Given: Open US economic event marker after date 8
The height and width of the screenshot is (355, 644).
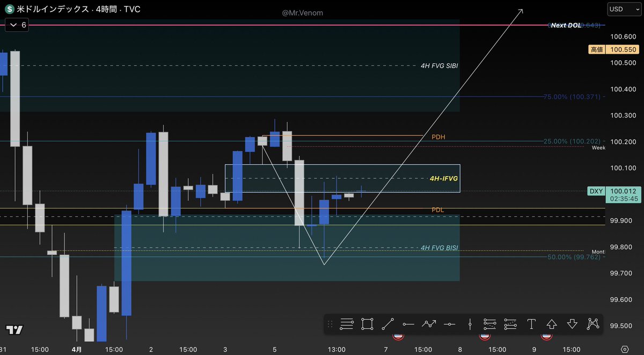Looking at the screenshot, I should pos(485,336).
